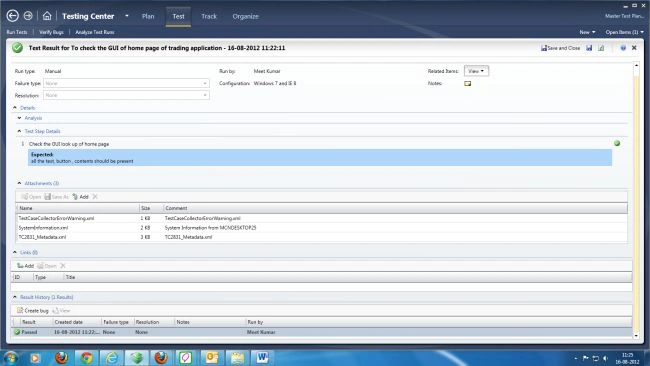Click the Created date column header
The width and height of the screenshot is (650, 366).
tap(77, 322)
